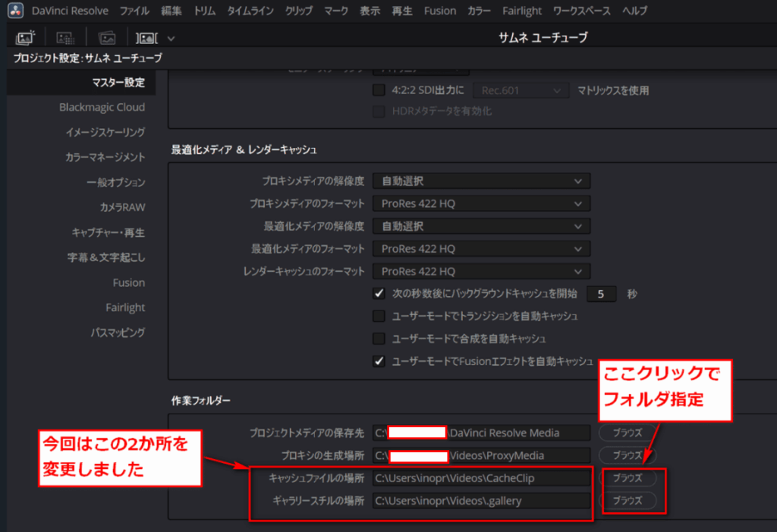Image resolution: width=777 pixels, height=532 pixels.
Task: Open the クリップ menu
Action: [299, 11]
